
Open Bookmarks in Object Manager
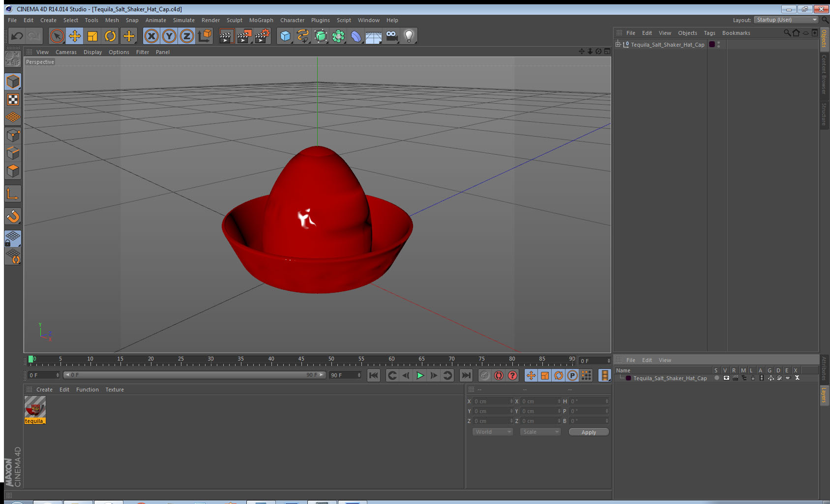tap(736, 33)
